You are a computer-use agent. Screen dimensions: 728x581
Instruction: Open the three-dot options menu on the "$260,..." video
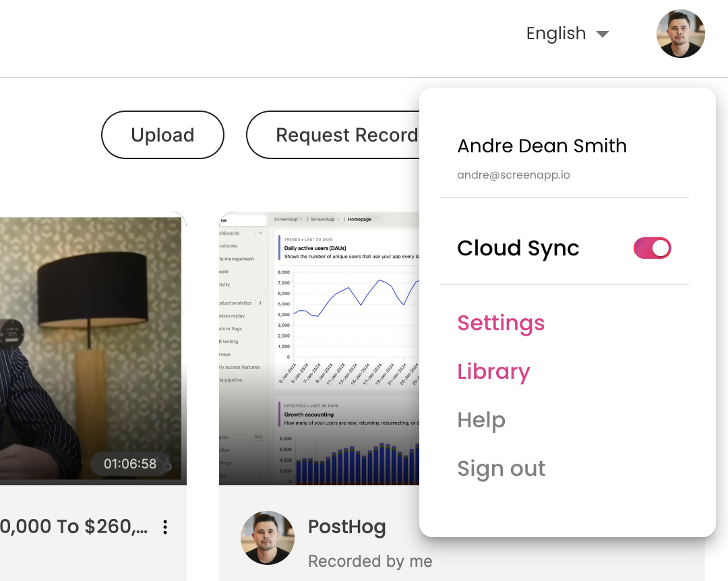(165, 527)
